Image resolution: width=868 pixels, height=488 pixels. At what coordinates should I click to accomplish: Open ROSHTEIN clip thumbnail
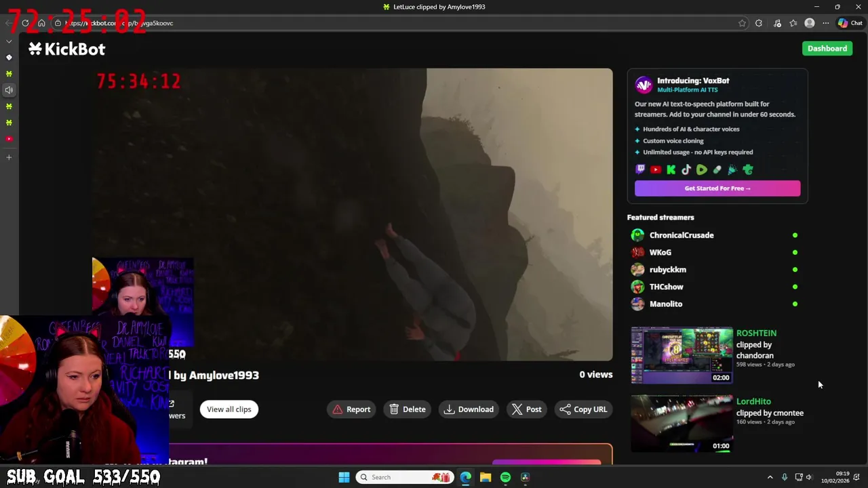682,355
